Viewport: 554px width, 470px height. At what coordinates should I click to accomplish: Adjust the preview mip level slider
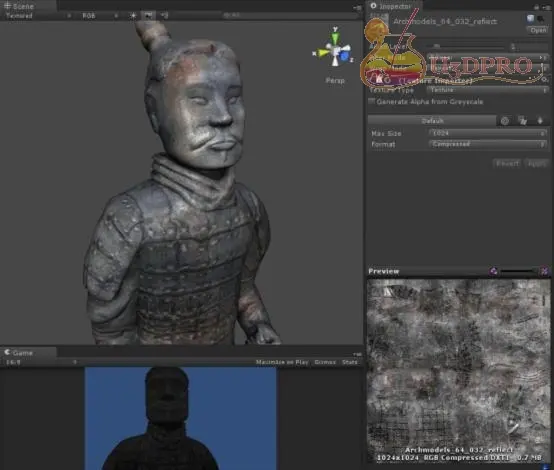(519, 271)
